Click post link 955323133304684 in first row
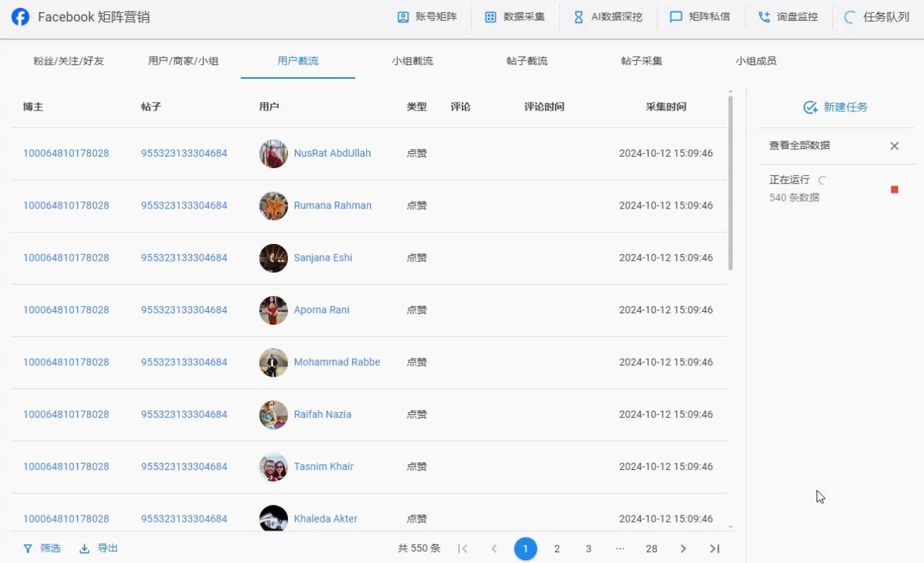Image resolution: width=924 pixels, height=563 pixels. (x=183, y=153)
